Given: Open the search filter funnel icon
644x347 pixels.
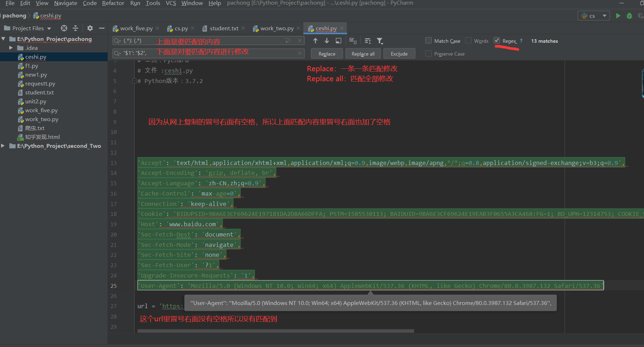Looking at the screenshot, I should [380, 41].
